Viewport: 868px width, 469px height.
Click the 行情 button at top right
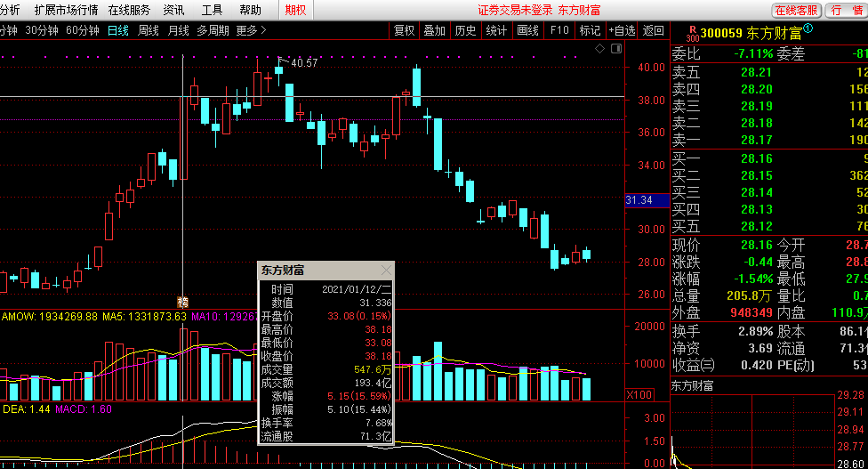(x=847, y=11)
